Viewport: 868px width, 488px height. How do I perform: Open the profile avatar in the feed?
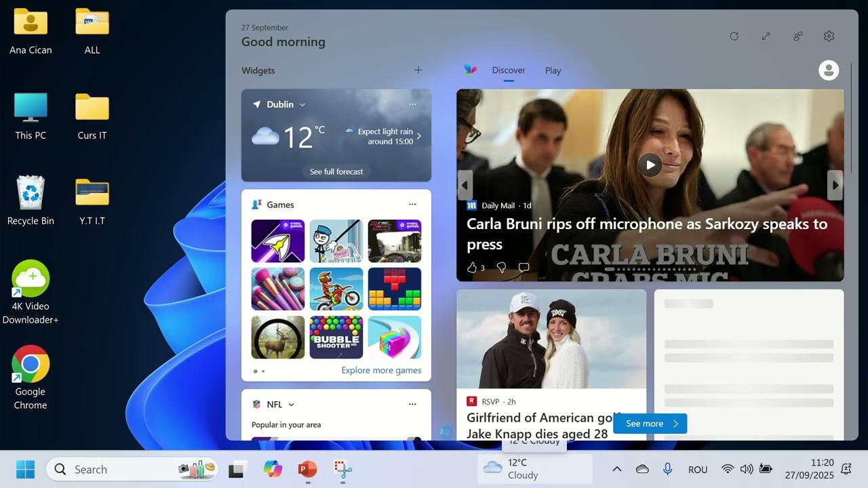[x=829, y=70]
